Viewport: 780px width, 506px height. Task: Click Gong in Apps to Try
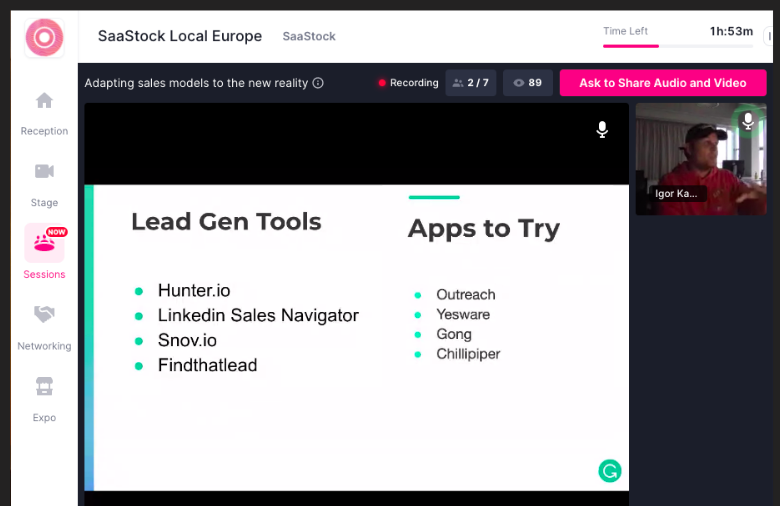[454, 334]
